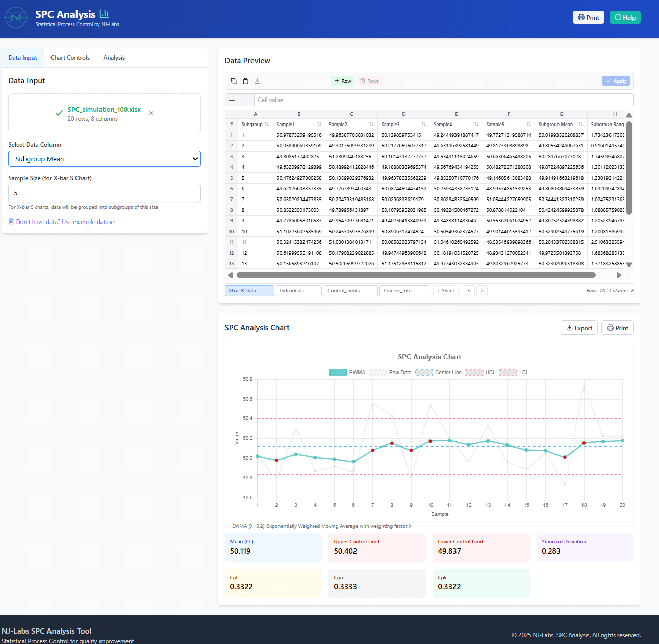Screen dimensions: 659x644
Task: Toggle EWMA series in chart legend
Action: tap(347, 373)
